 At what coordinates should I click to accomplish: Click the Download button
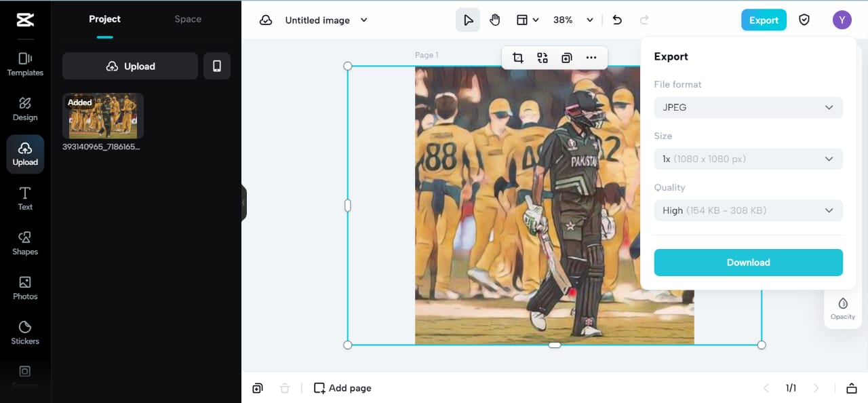coord(749,263)
